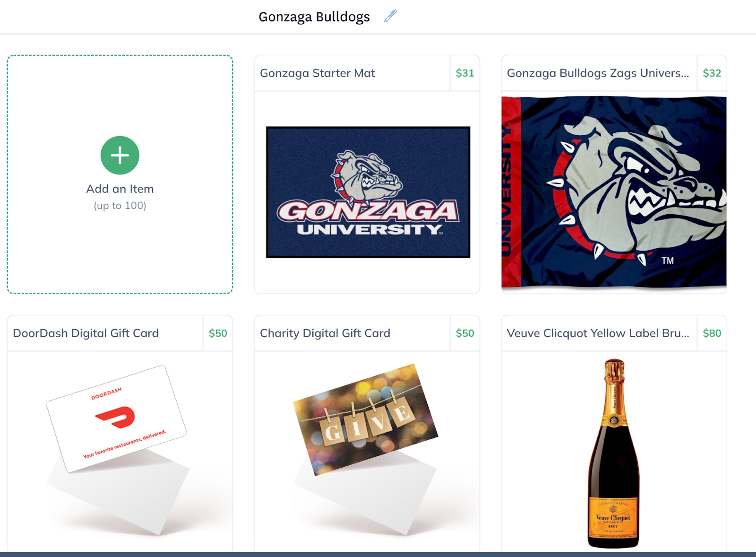Open the Veuve Clicquot Yellow Label title

[x=598, y=333]
